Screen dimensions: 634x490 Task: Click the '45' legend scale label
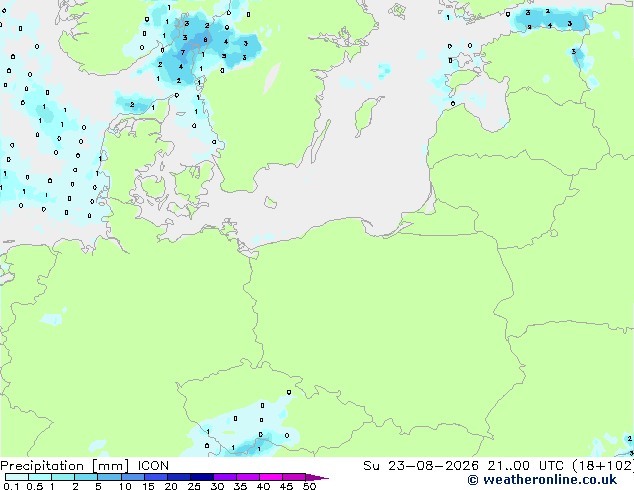click(x=286, y=486)
